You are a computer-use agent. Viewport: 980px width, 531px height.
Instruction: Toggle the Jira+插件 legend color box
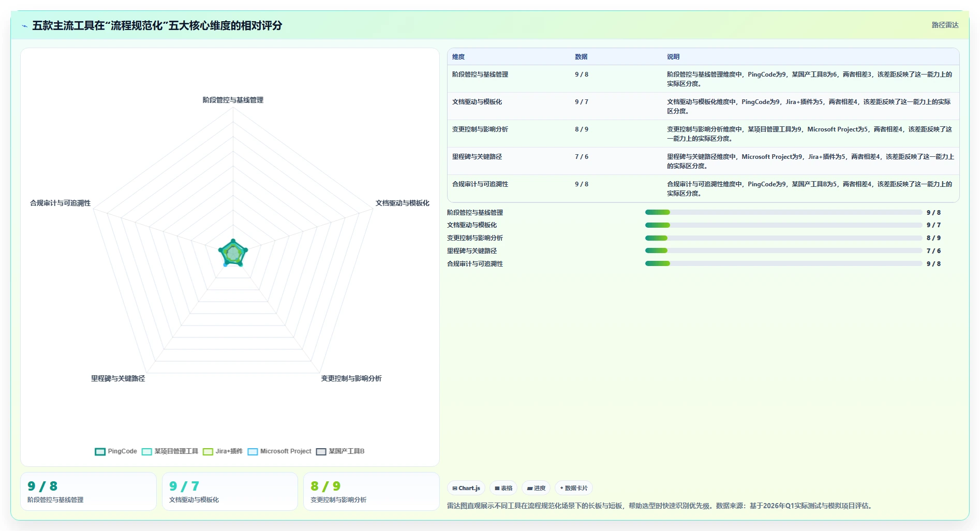pyautogui.click(x=208, y=451)
